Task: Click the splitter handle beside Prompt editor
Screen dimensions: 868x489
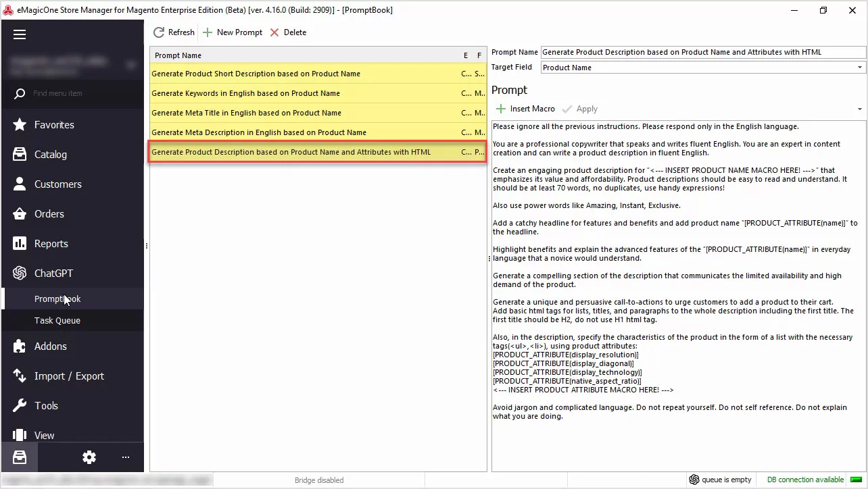Action: 489,259
